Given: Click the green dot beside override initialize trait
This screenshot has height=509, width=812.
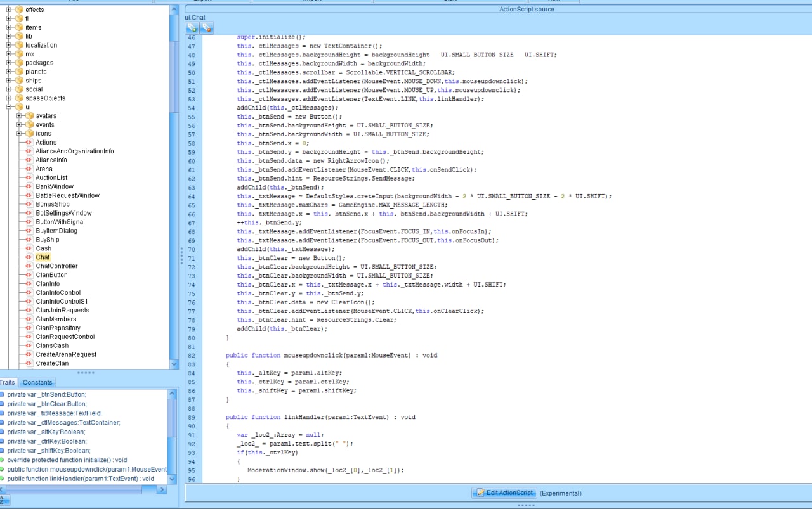Looking at the screenshot, I should (x=3, y=460).
